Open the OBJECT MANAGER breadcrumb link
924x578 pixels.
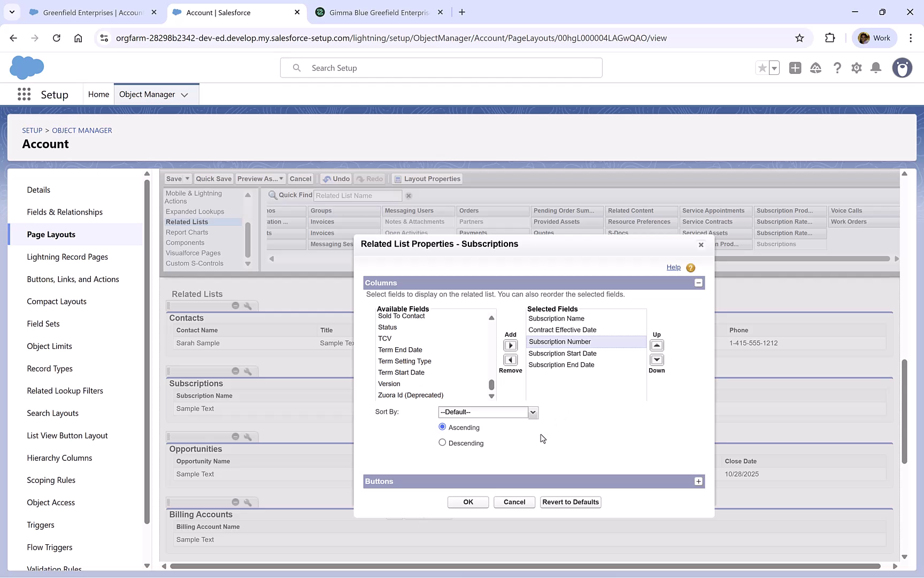(x=82, y=130)
